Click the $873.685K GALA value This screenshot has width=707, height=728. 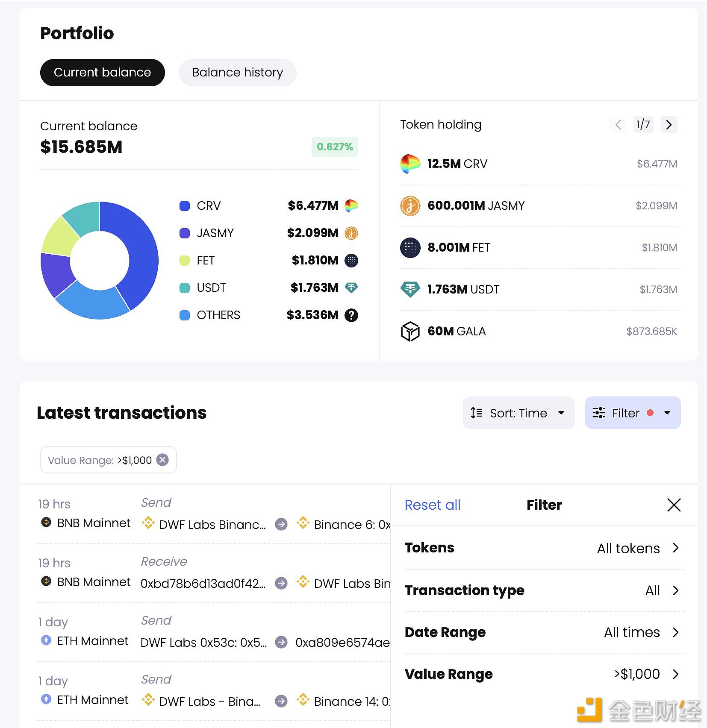[652, 331]
